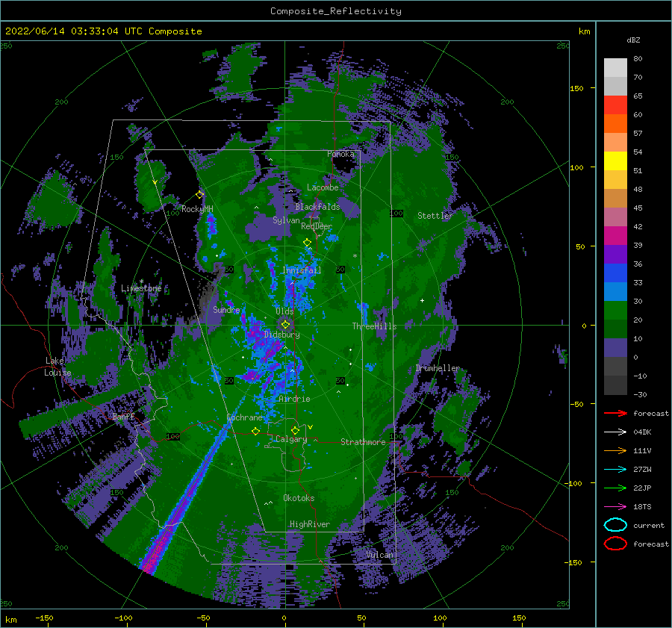Click the red forecast ellipse legend icon

pos(615,544)
